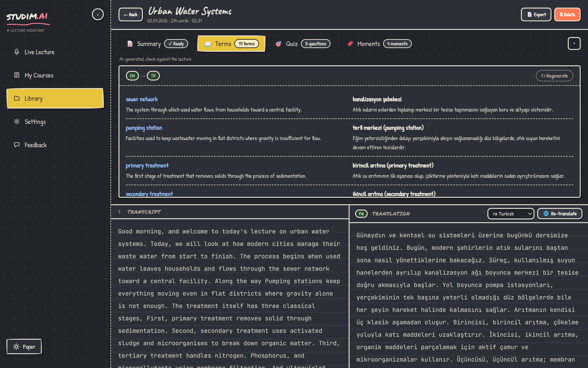Viewport: 588px width, 368px height.
Task: Collapse the sidebar with chevron button
Action: tap(98, 15)
